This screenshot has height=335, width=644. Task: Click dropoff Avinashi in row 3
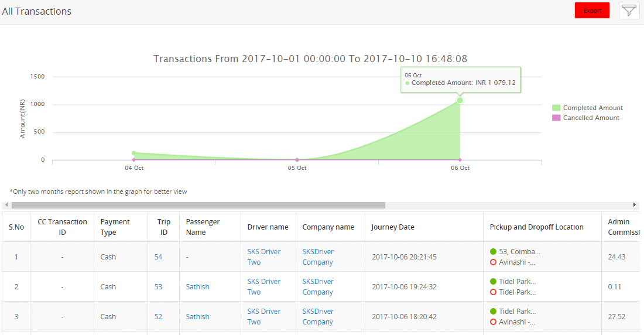pyautogui.click(x=517, y=322)
